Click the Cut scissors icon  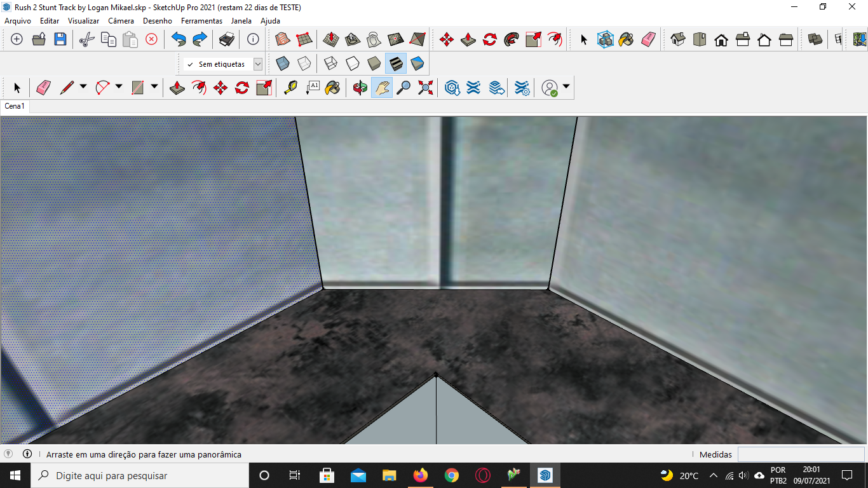click(x=86, y=39)
